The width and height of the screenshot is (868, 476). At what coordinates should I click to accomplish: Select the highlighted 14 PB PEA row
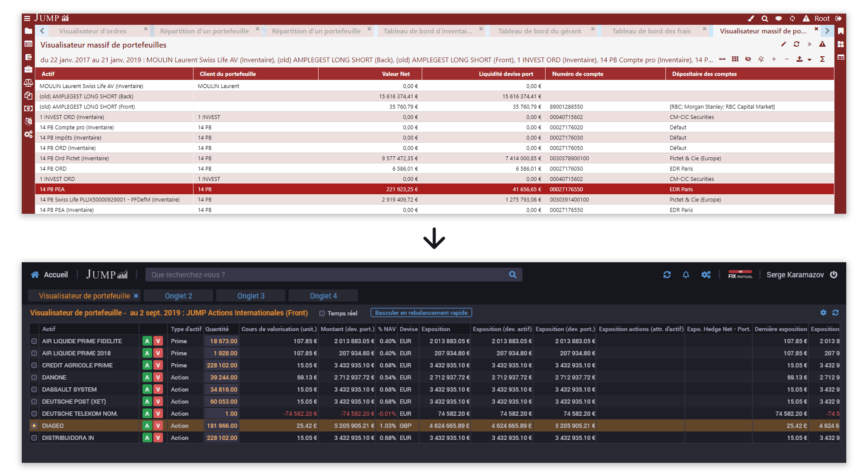434,189
